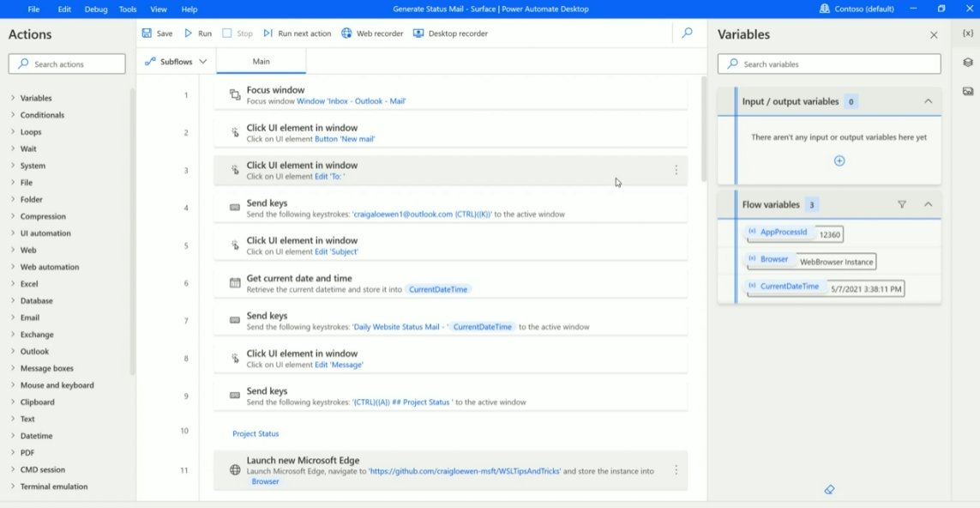The image size is (980, 508).
Task: Open the Desktop recorder
Action: [450, 33]
